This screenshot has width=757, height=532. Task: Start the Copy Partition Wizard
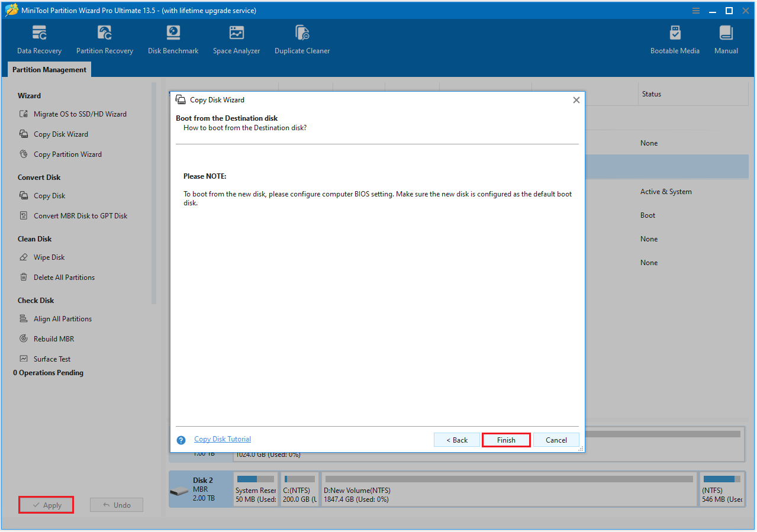(x=66, y=154)
